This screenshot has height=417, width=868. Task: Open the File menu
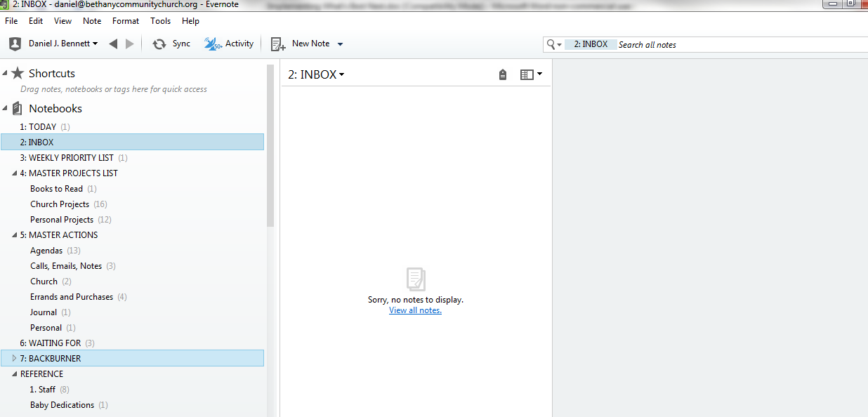pyautogui.click(x=11, y=21)
